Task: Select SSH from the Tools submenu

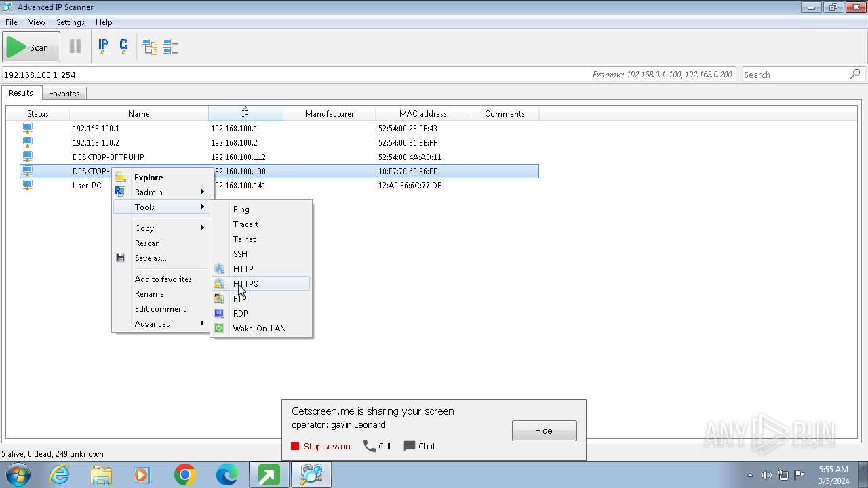Action: pos(261,254)
